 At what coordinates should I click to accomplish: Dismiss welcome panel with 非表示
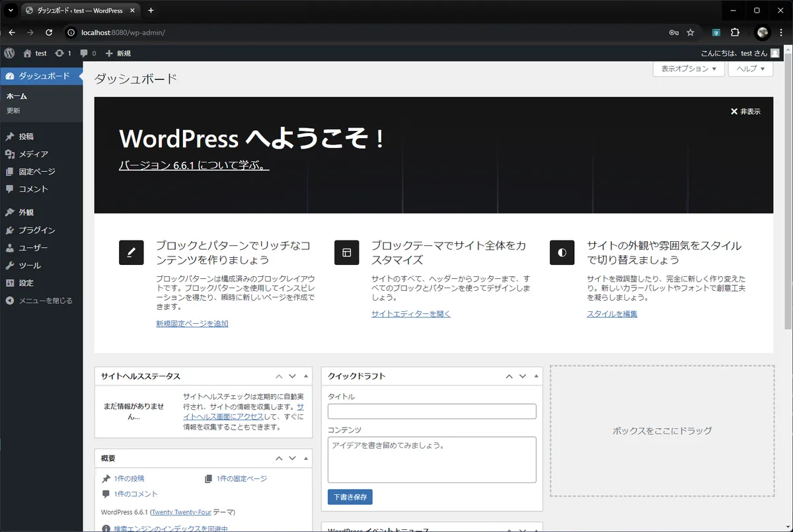click(745, 112)
